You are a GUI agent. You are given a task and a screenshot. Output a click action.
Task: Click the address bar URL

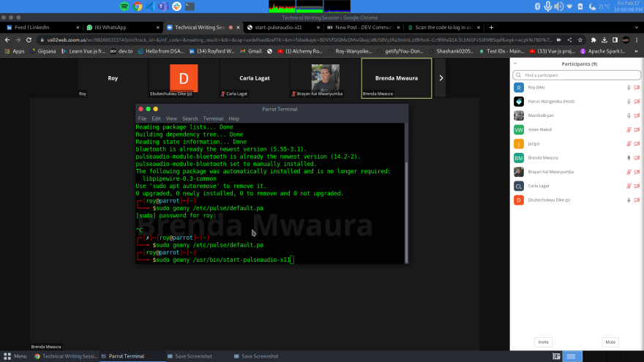coord(299,39)
